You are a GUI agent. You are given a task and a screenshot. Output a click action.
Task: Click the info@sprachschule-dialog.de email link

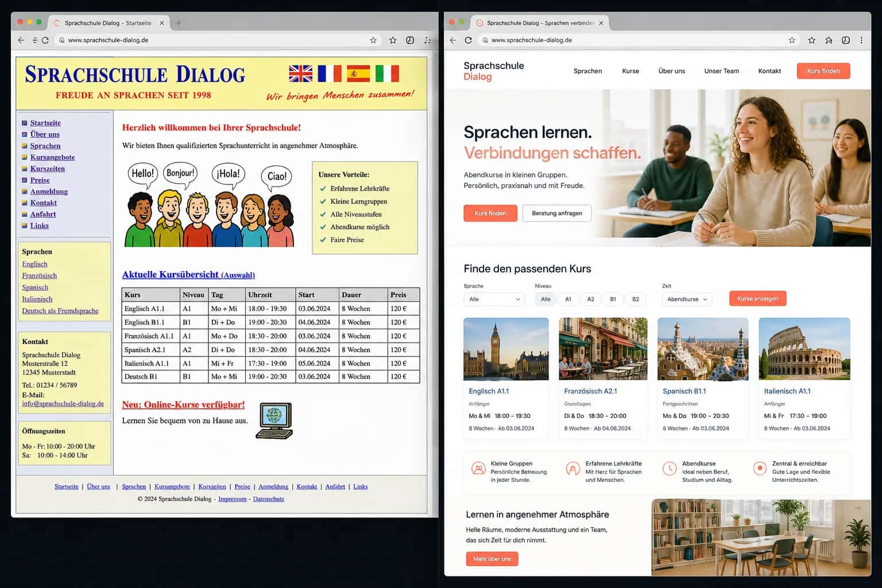(x=63, y=404)
